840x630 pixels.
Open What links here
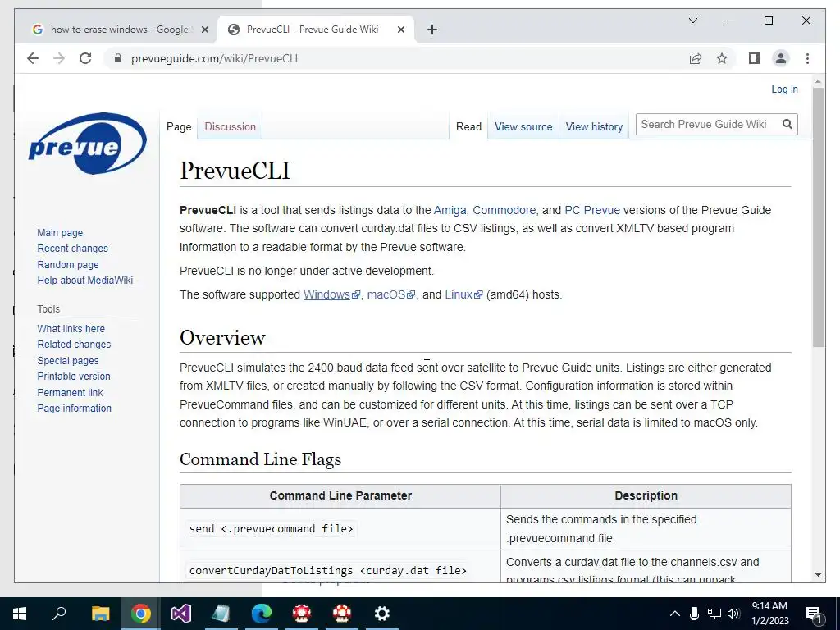coord(71,328)
